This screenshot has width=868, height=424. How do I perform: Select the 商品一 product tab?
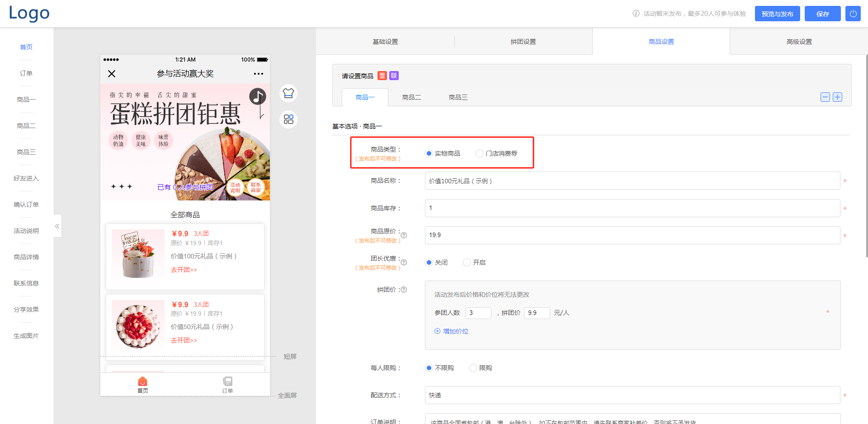[x=365, y=97]
